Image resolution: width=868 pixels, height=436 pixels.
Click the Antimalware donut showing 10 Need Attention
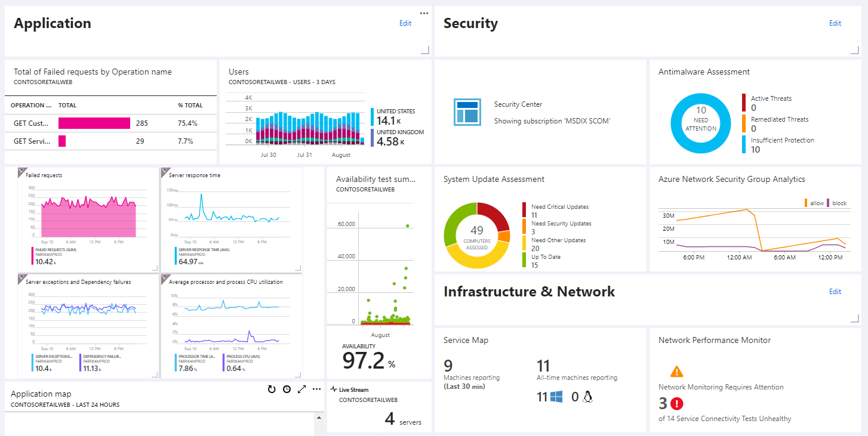point(701,123)
